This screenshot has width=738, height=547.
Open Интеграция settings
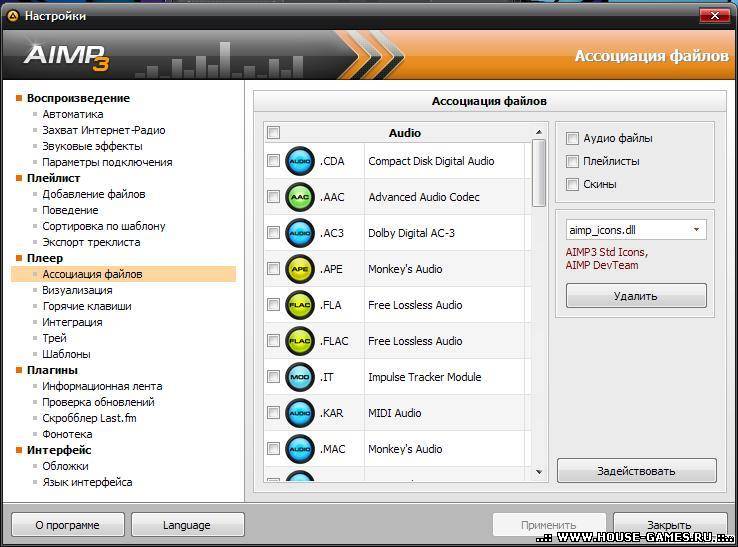72,322
